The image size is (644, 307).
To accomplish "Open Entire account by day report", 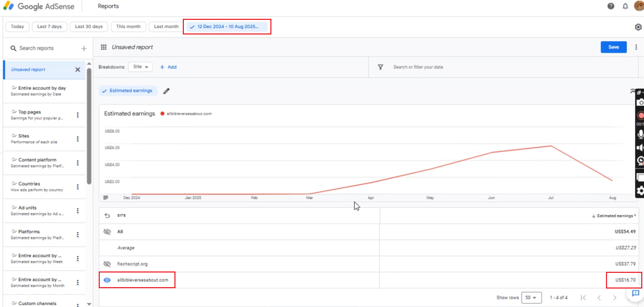I will pyautogui.click(x=44, y=91).
